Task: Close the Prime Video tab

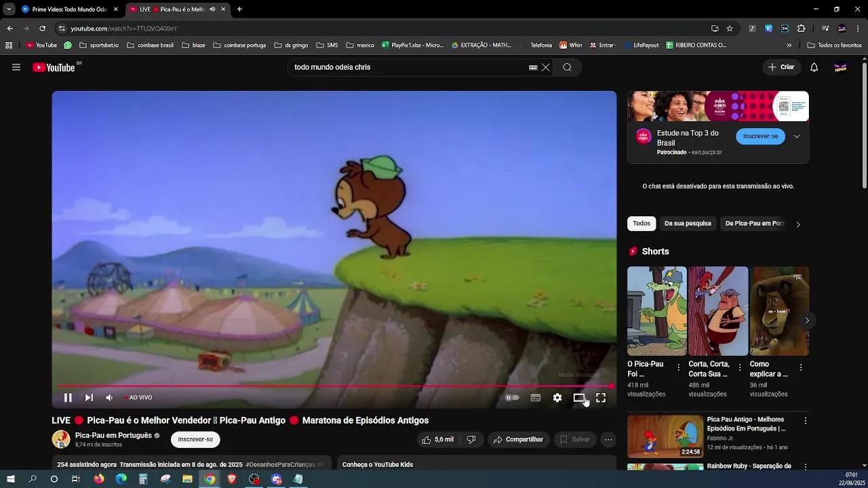Action: click(115, 9)
